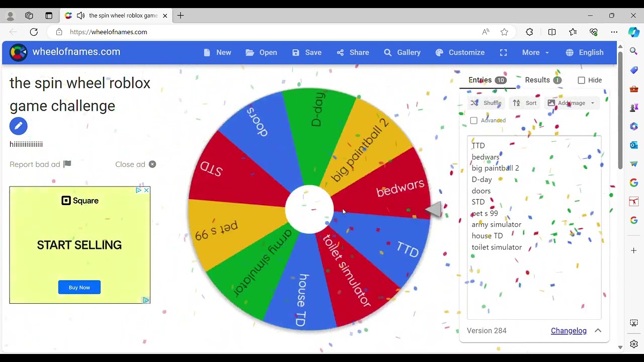Viewport: 644px width, 362px height.
Task: Sort the entries alphabetically
Action: click(525, 103)
